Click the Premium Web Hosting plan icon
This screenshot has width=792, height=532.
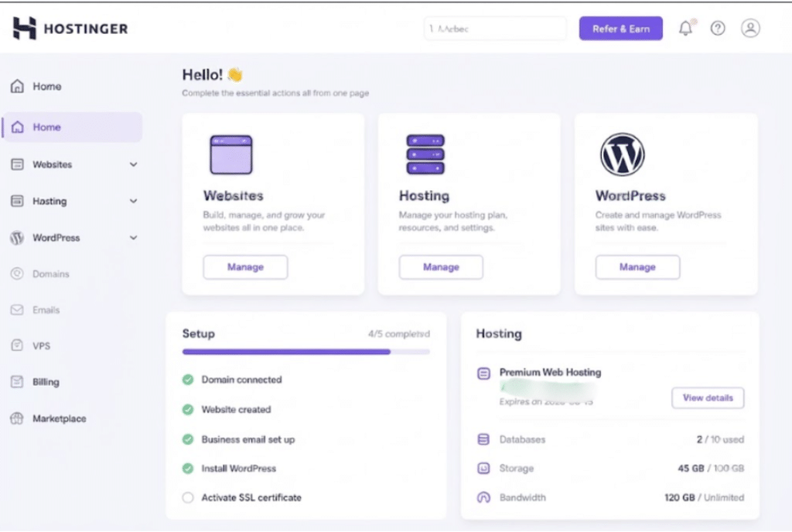point(483,373)
